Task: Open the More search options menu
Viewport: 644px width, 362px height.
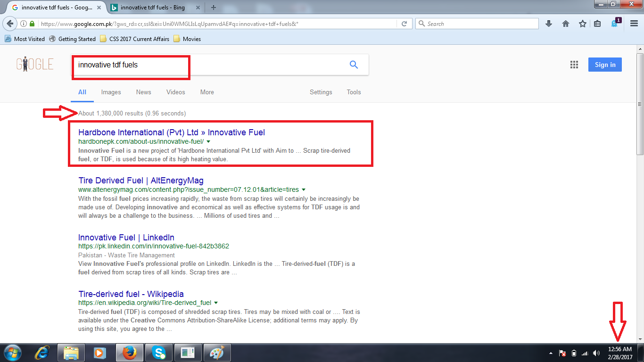Action: [x=207, y=92]
